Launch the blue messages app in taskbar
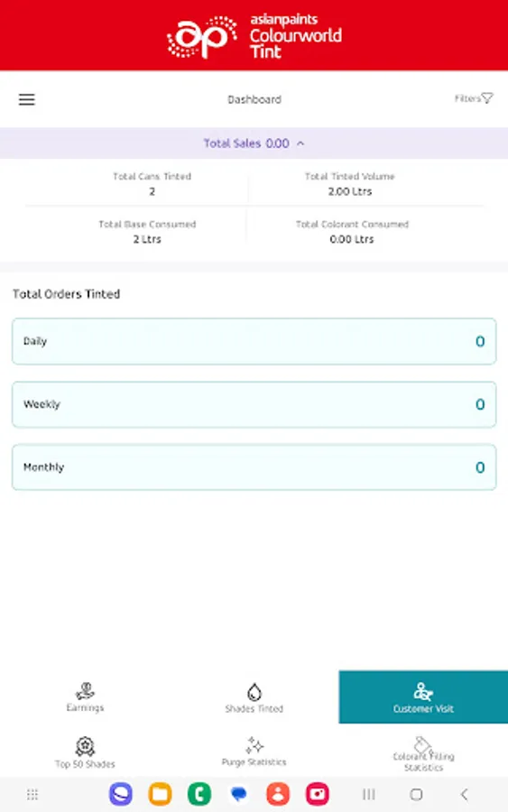 click(x=239, y=794)
